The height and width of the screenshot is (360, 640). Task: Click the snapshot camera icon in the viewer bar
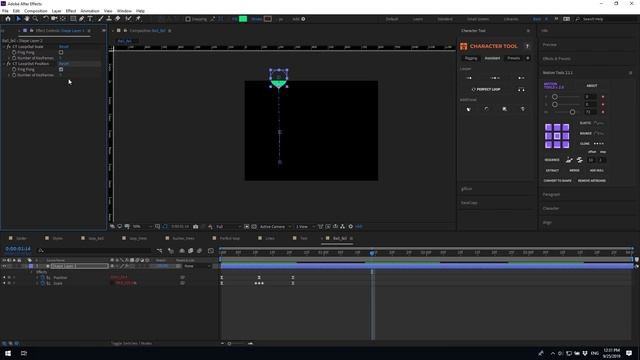(196, 227)
